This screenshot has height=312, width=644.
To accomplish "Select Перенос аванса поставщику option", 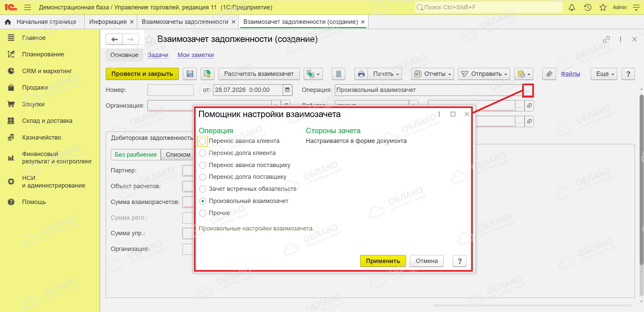I will pos(203,165).
